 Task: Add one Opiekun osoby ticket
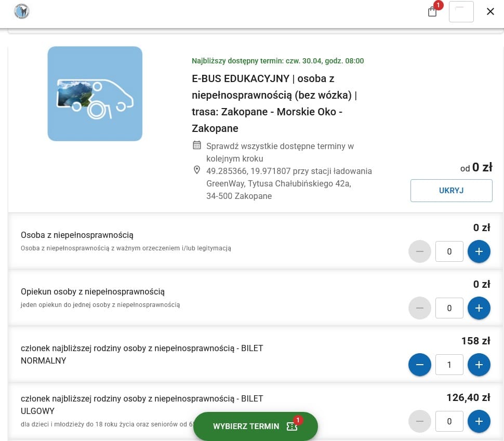479,308
